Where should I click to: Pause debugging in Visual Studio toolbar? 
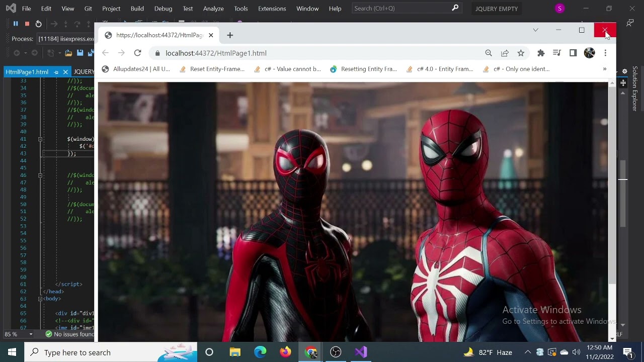(16, 24)
